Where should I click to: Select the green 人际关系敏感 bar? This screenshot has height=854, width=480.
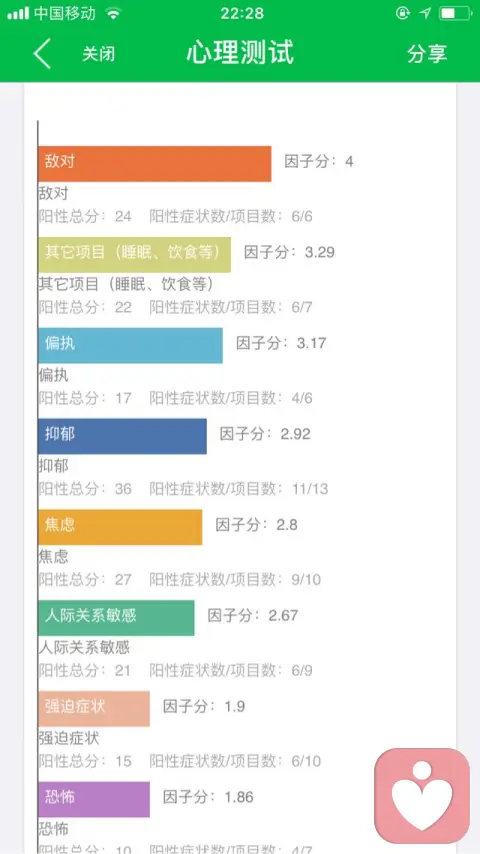(116, 618)
